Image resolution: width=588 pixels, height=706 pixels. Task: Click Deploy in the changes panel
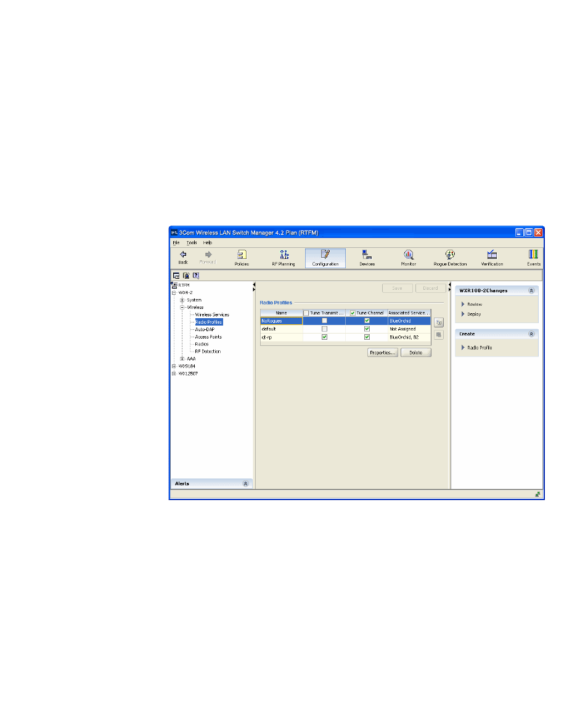(474, 314)
